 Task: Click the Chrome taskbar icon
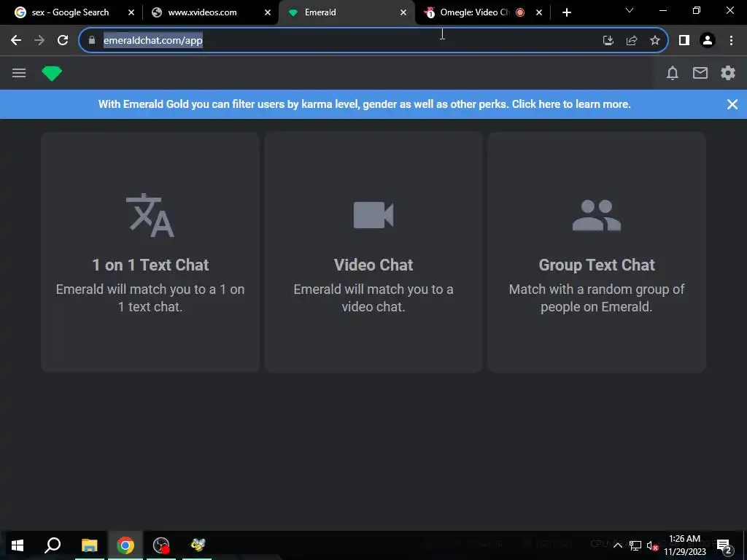click(125, 545)
